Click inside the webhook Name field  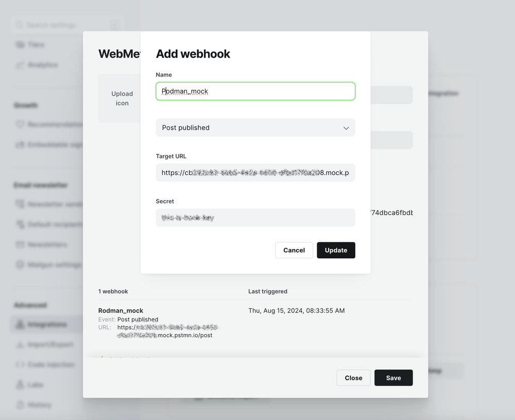tap(255, 91)
